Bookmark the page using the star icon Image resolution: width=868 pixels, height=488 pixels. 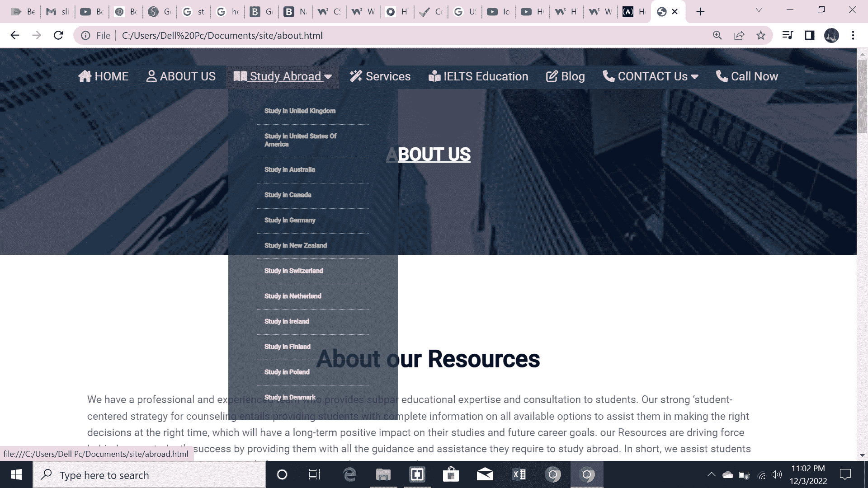point(761,35)
